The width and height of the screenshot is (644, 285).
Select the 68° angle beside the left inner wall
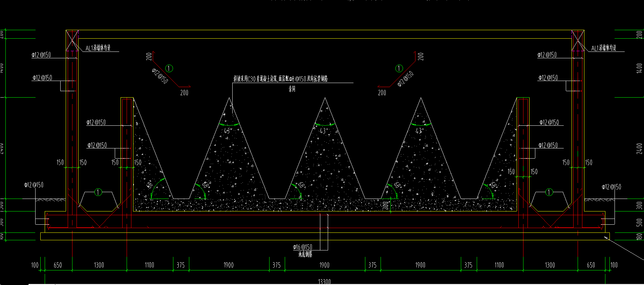150,185
